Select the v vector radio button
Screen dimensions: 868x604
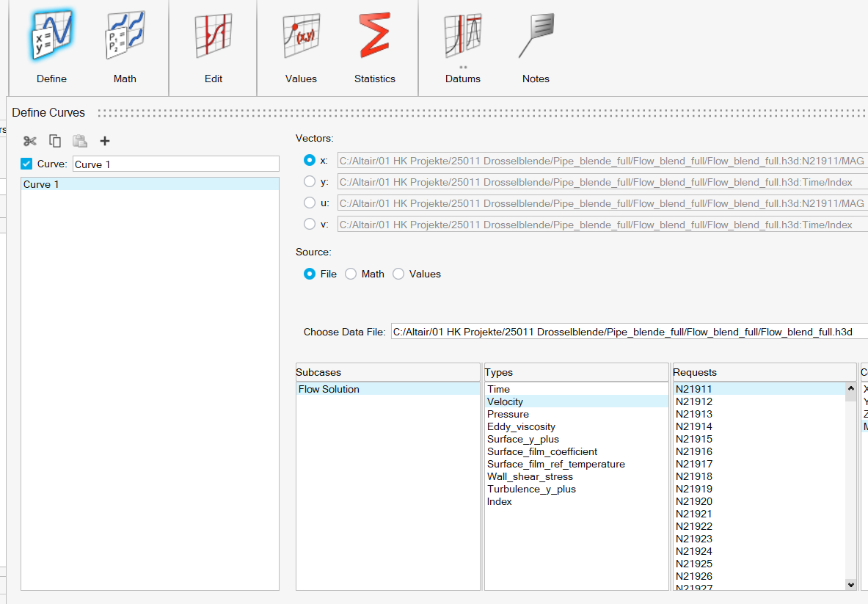pyautogui.click(x=310, y=224)
